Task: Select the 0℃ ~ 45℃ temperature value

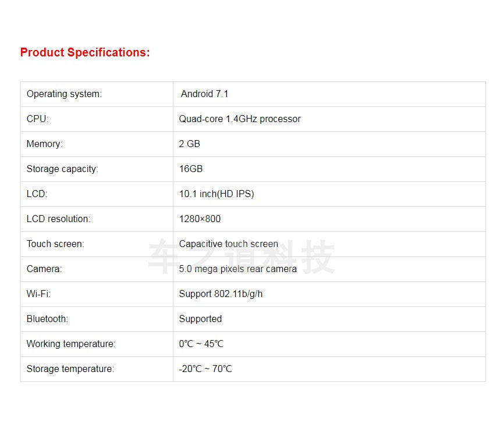Action: [201, 344]
